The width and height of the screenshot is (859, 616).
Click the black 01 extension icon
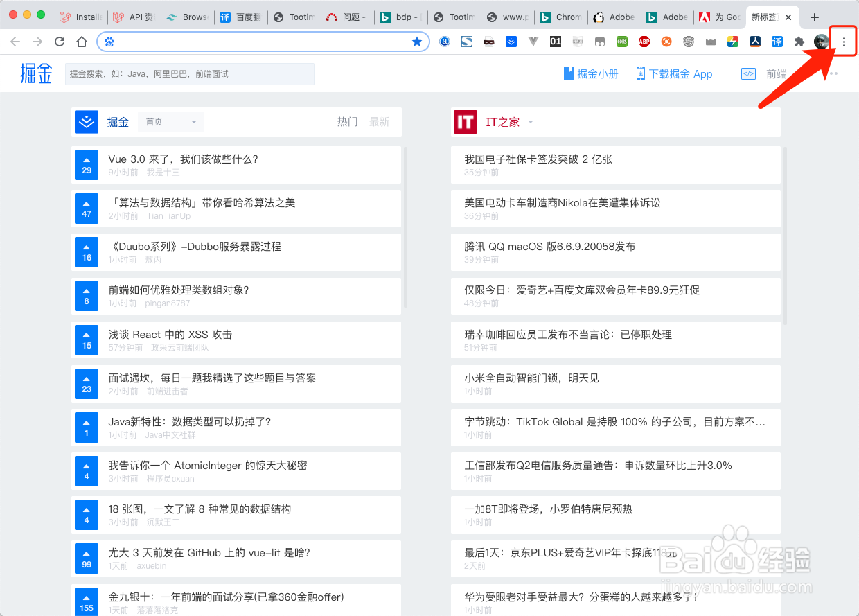556,42
